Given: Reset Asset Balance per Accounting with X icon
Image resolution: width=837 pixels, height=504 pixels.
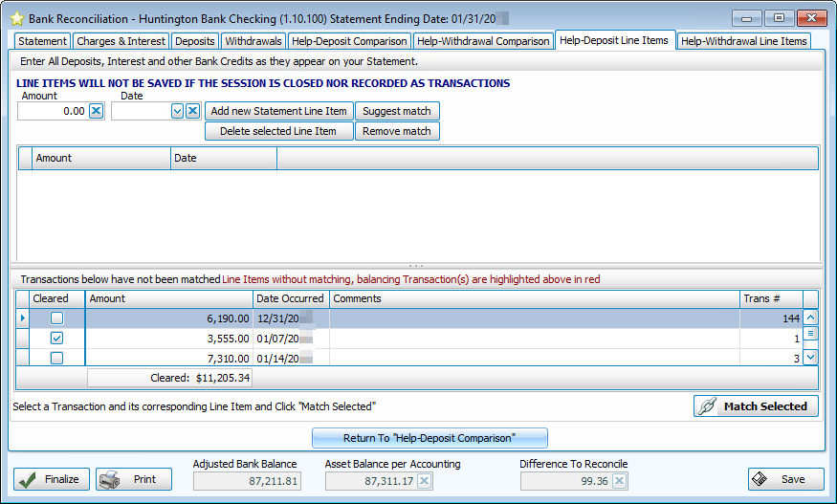Looking at the screenshot, I should [x=425, y=481].
